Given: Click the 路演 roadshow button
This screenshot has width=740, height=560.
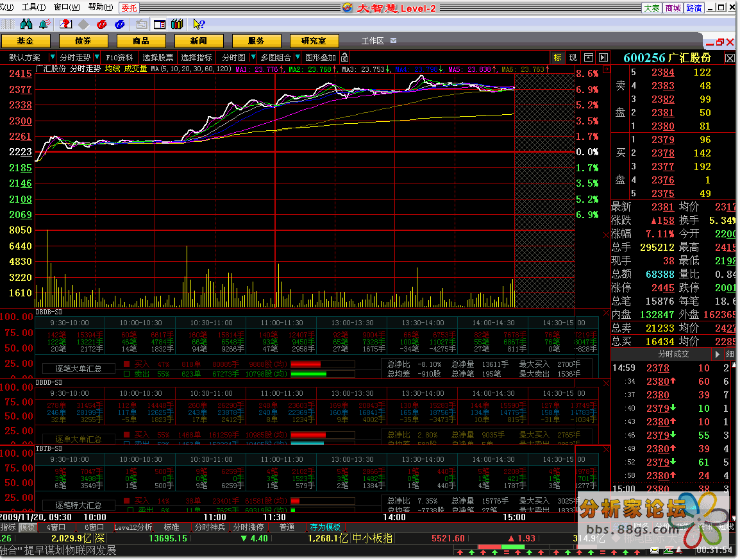Looking at the screenshot, I should pyautogui.click(x=694, y=8).
